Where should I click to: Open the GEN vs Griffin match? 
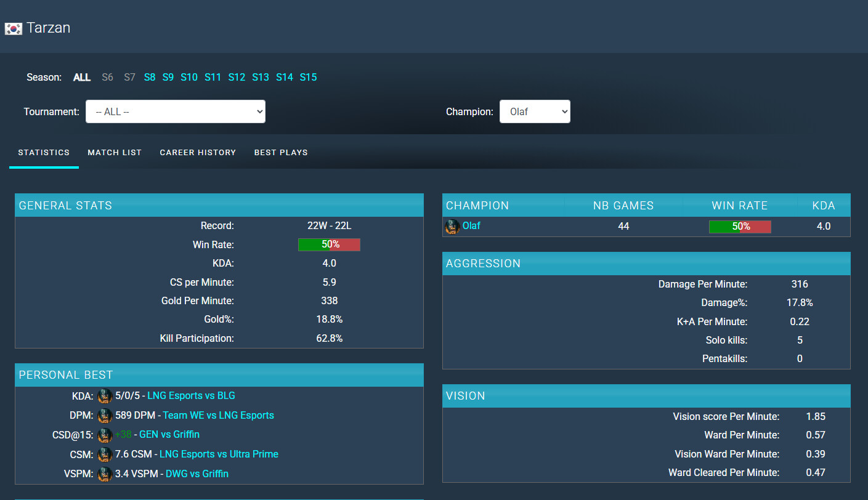pyautogui.click(x=169, y=434)
